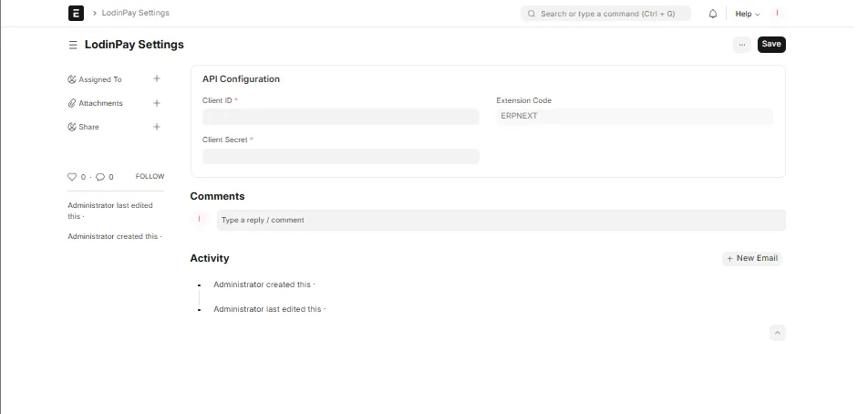This screenshot has height=414, width=868.
Task: Click the heart like icon
Action: 73,177
